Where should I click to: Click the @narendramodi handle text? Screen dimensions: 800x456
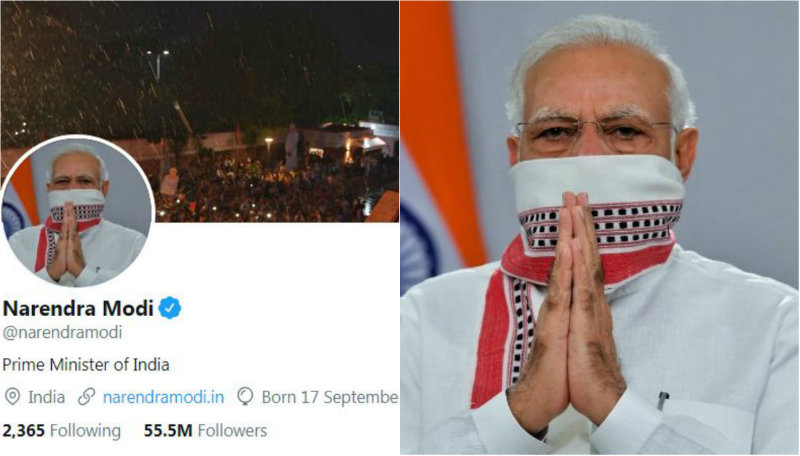click(62, 333)
